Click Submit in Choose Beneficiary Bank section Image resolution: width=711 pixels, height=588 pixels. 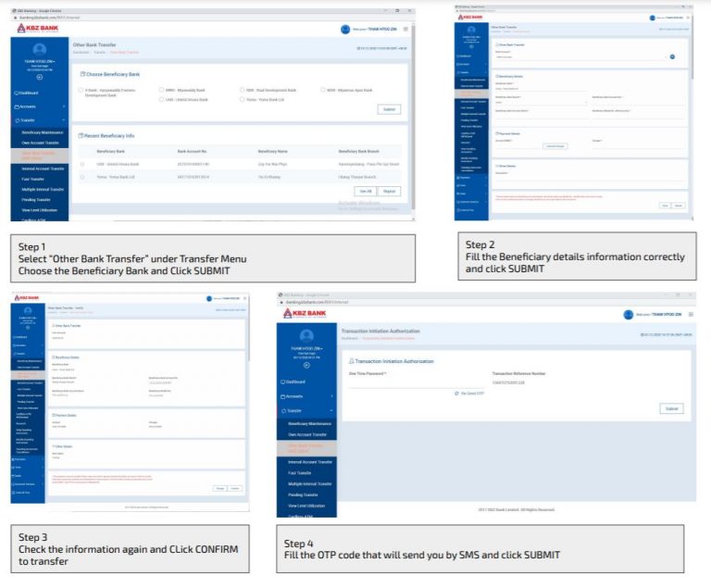click(x=390, y=109)
